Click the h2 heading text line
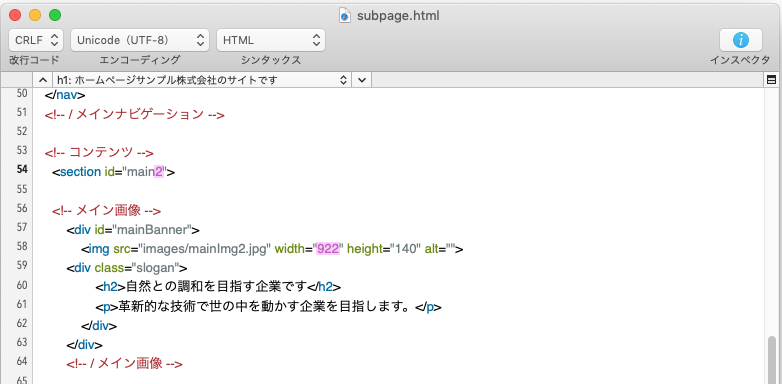The image size is (782, 384). (218, 287)
